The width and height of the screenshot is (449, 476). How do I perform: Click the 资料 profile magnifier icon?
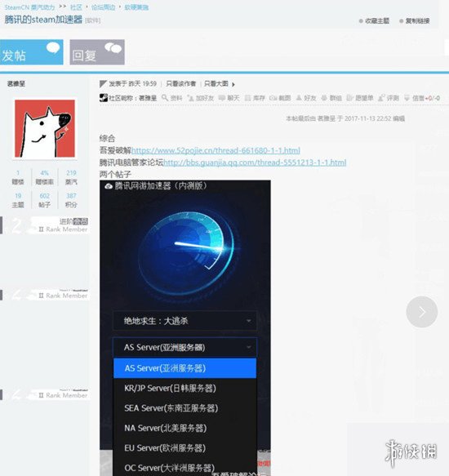coord(165,98)
